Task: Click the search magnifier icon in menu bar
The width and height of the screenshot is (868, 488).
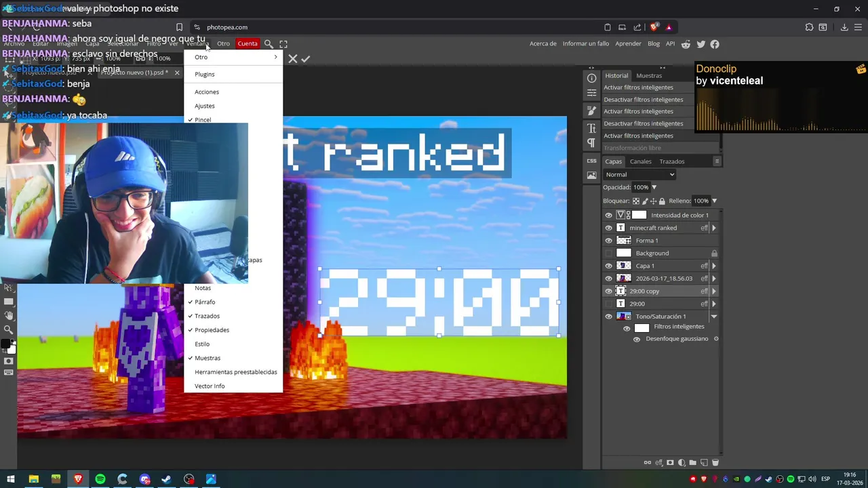Action: [x=269, y=43]
